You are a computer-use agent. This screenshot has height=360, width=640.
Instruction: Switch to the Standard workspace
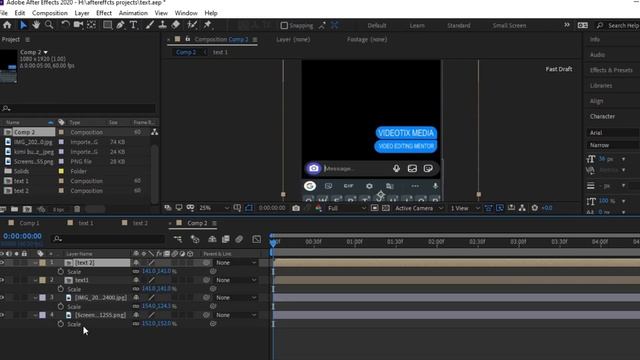point(459,25)
